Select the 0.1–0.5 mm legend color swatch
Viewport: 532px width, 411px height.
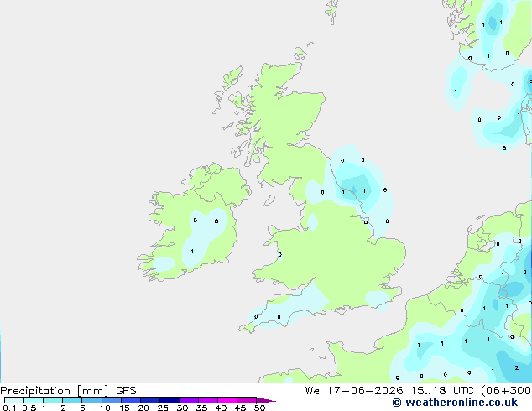click(14, 400)
